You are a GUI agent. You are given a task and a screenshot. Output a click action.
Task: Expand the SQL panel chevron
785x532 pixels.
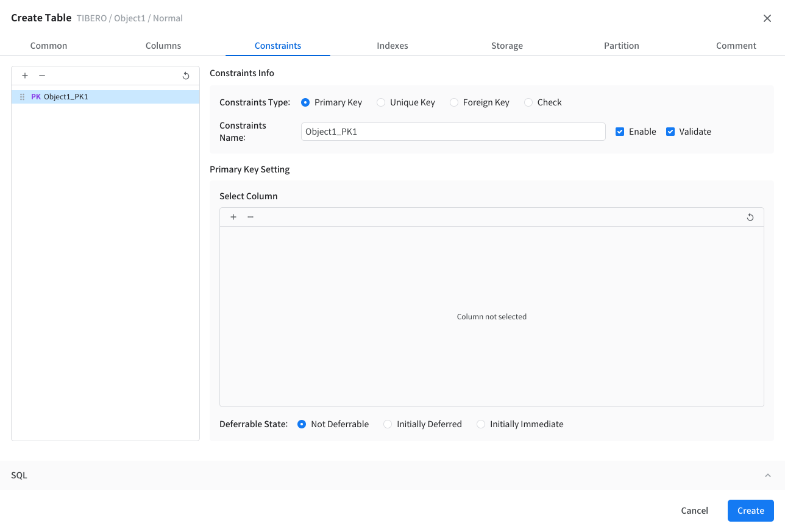click(x=768, y=475)
